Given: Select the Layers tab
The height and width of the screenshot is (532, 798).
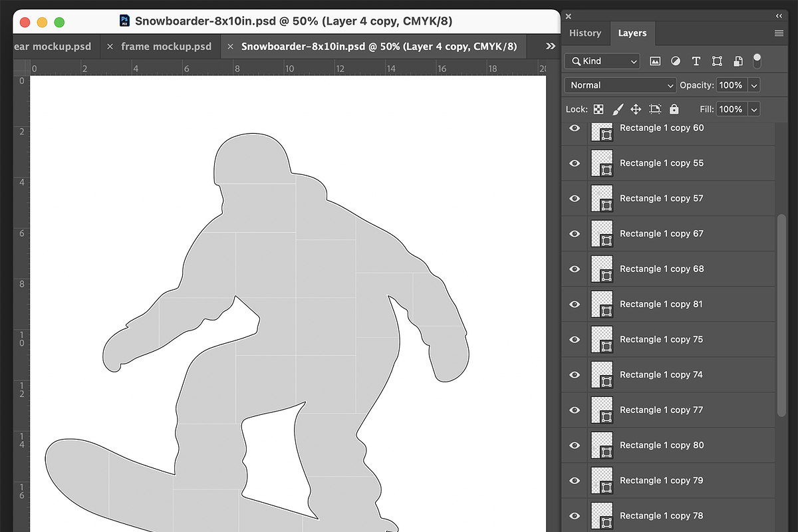Looking at the screenshot, I should [632, 33].
